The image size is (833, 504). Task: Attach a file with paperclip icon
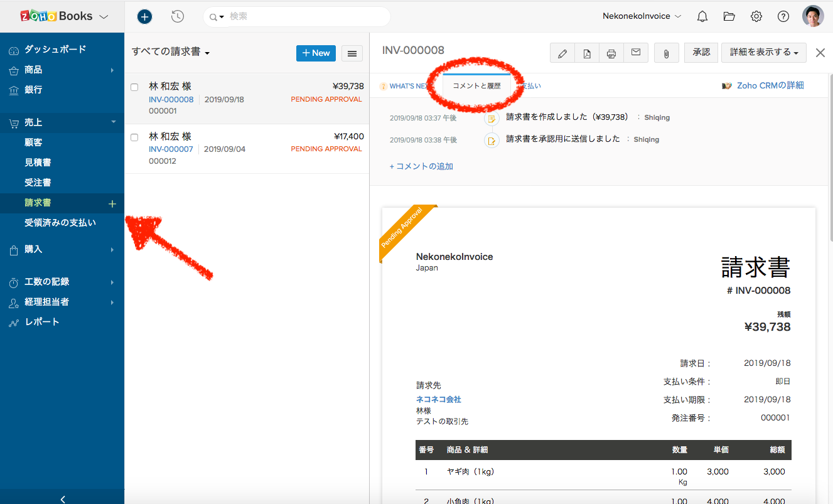click(x=666, y=53)
